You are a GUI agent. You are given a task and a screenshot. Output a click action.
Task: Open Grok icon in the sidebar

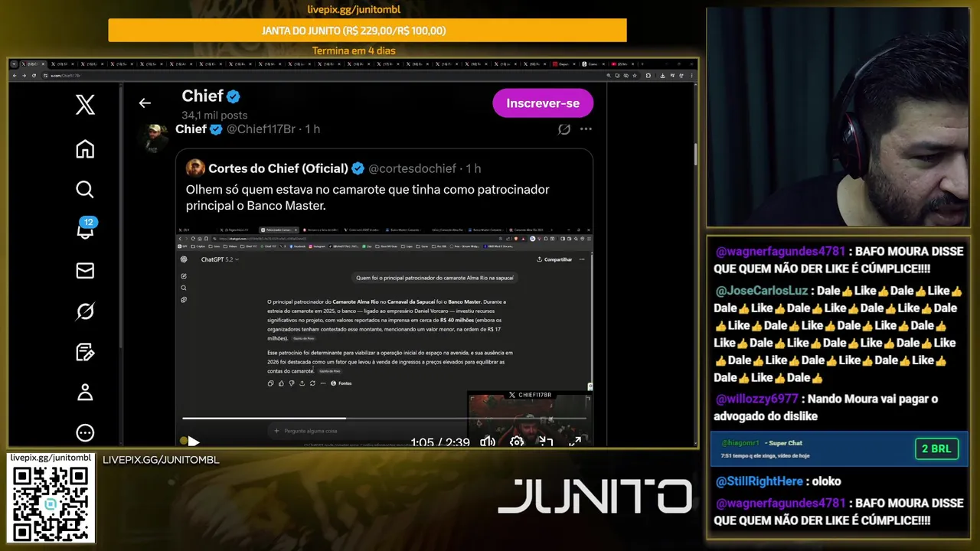tap(85, 311)
